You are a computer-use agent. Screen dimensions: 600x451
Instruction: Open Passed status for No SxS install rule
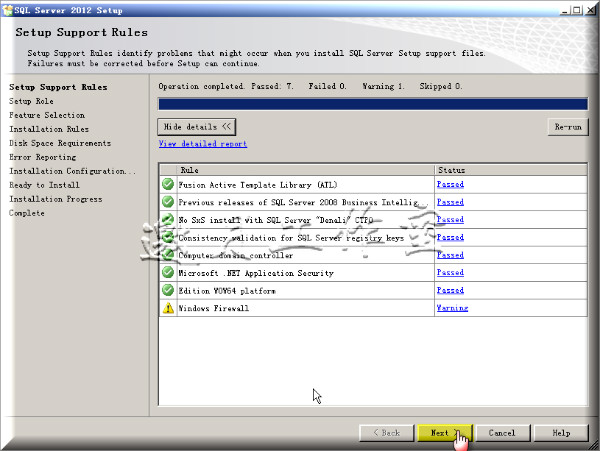click(x=450, y=220)
